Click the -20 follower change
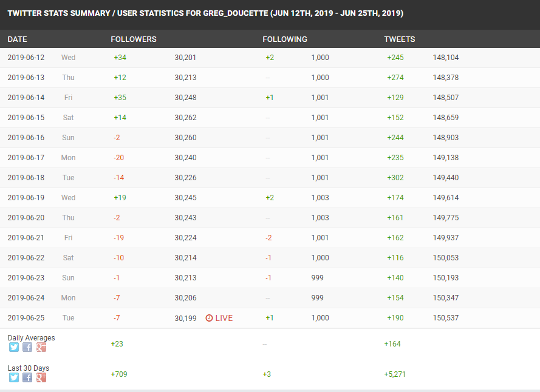This screenshot has height=392, width=540. 119,158
